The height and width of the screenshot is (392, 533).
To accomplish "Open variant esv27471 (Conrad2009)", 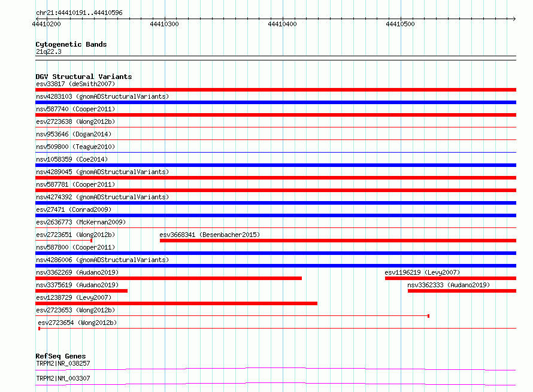I will click(74, 209).
